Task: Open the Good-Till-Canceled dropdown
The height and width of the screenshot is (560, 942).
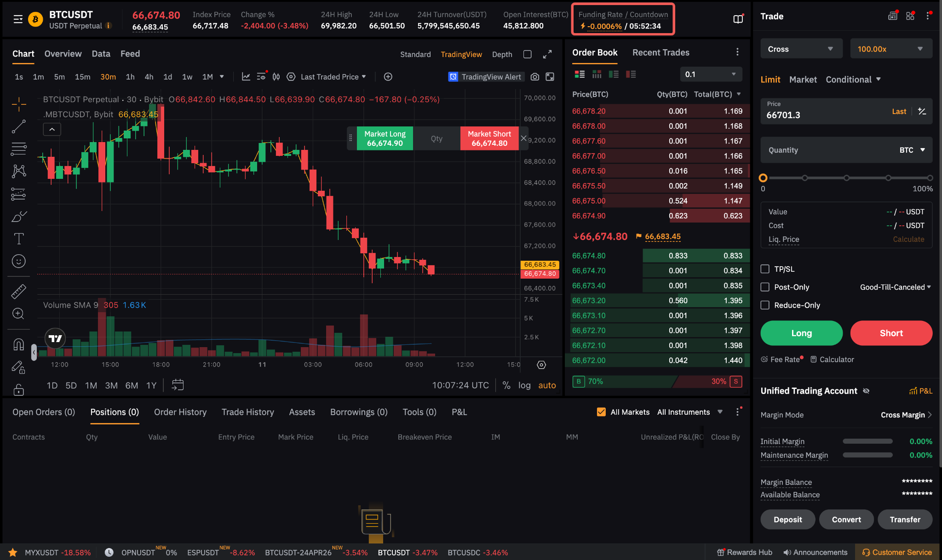Action: click(x=895, y=287)
